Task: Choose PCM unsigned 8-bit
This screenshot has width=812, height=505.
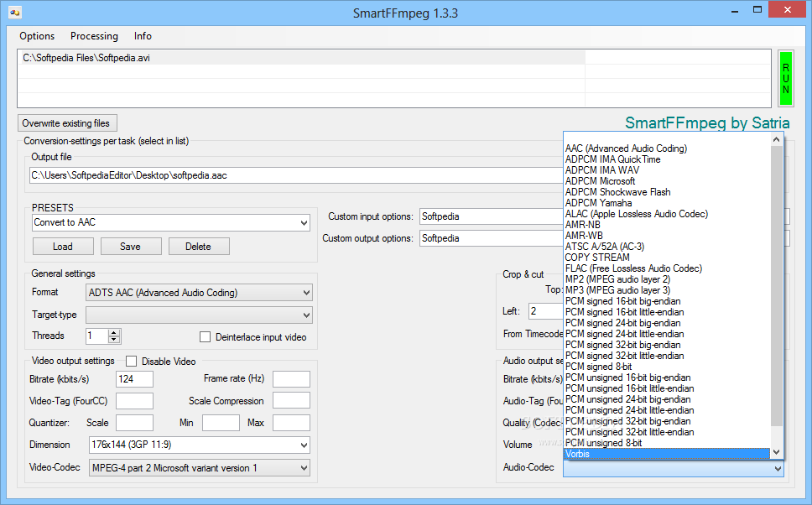Action: click(x=667, y=443)
